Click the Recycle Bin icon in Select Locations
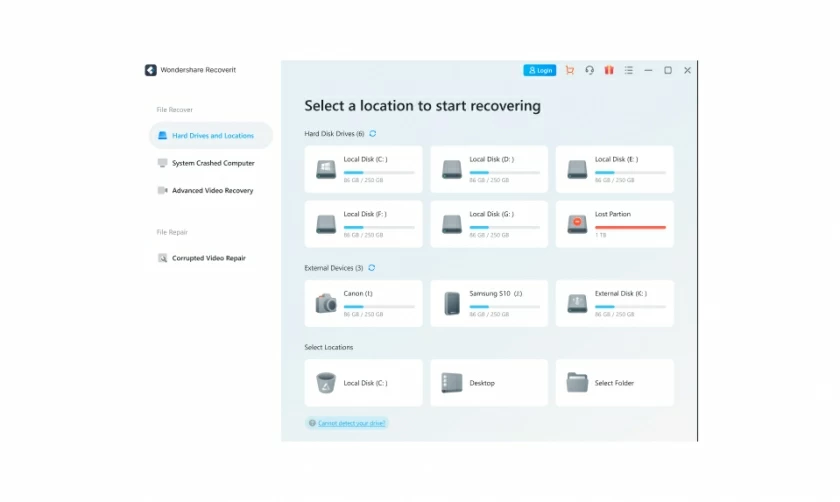Image resolution: width=840 pixels, height=502 pixels. click(x=326, y=383)
